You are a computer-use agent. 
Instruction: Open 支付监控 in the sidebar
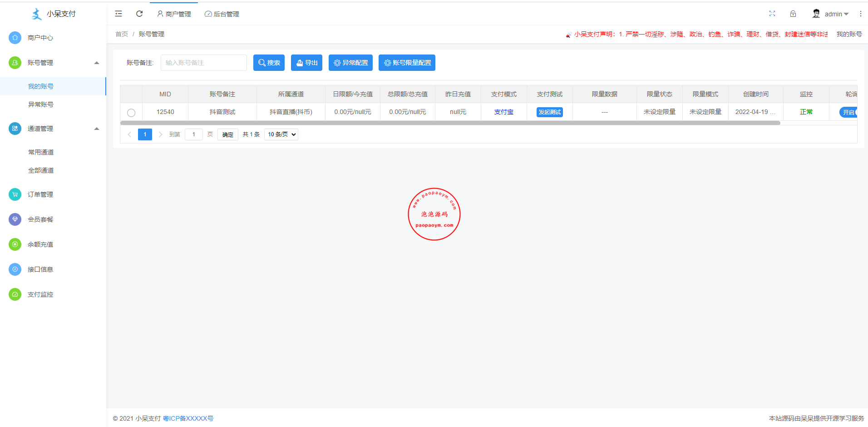click(x=40, y=294)
